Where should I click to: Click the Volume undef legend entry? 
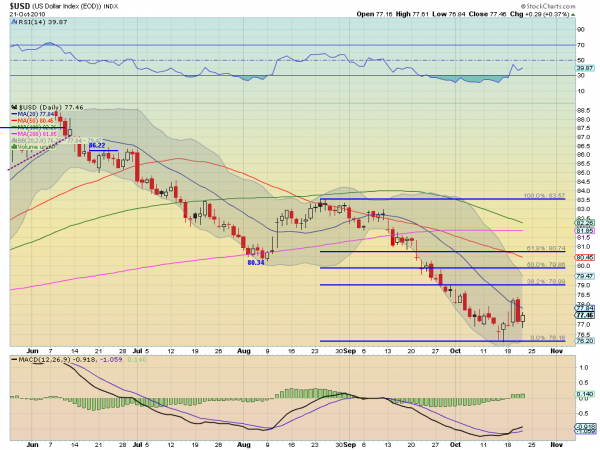coord(33,147)
